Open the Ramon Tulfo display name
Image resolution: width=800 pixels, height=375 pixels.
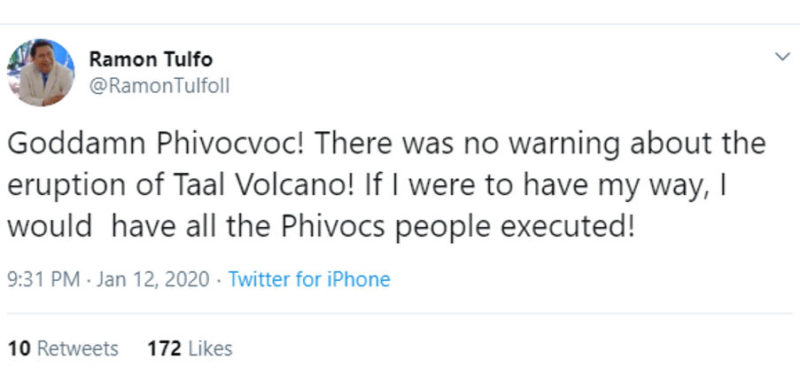[151, 60]
